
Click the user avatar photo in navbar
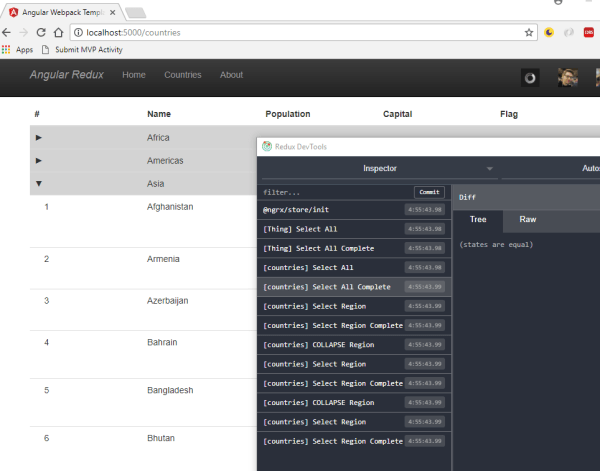568,77
